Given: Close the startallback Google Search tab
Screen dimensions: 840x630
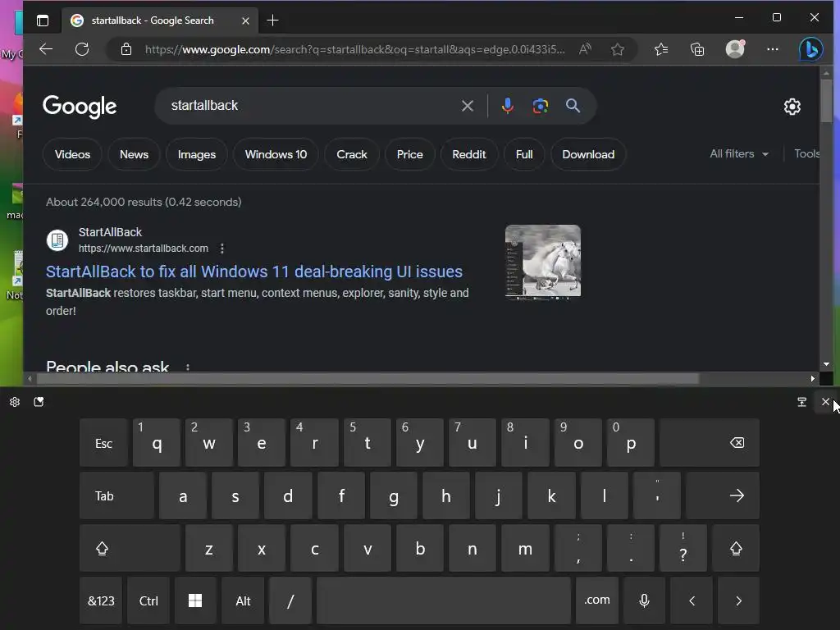Looking at the screenshot, I should (245, 21).
